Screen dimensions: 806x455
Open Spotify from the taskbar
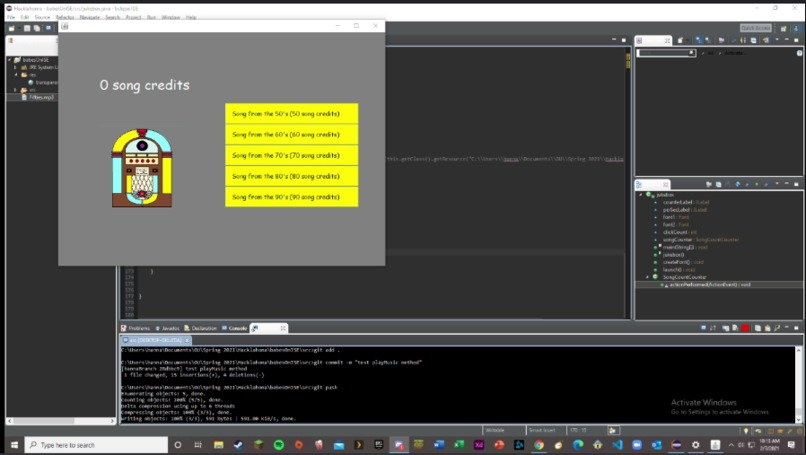[279, 445]
